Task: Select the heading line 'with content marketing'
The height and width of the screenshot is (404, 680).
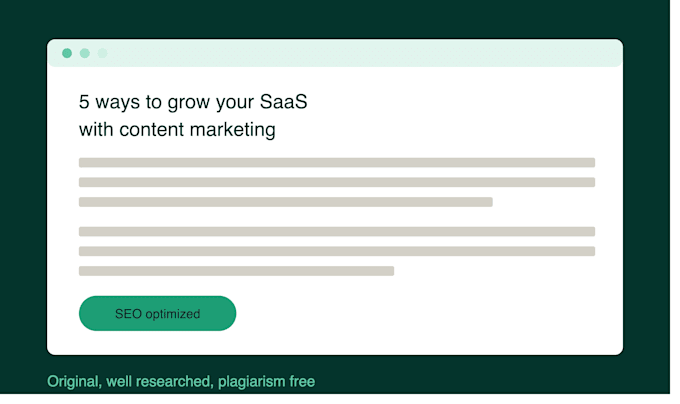Action: 177,130
